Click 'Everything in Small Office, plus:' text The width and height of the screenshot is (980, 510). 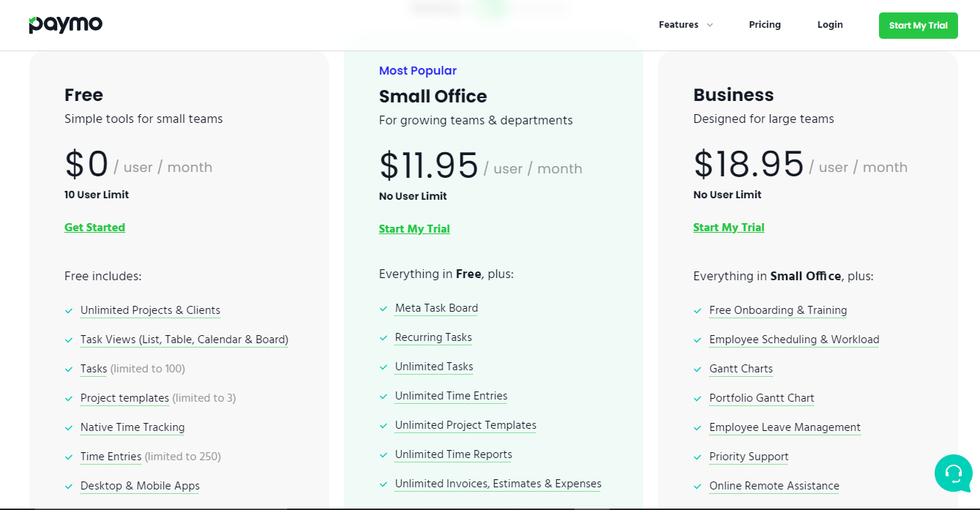pos(783,276)
